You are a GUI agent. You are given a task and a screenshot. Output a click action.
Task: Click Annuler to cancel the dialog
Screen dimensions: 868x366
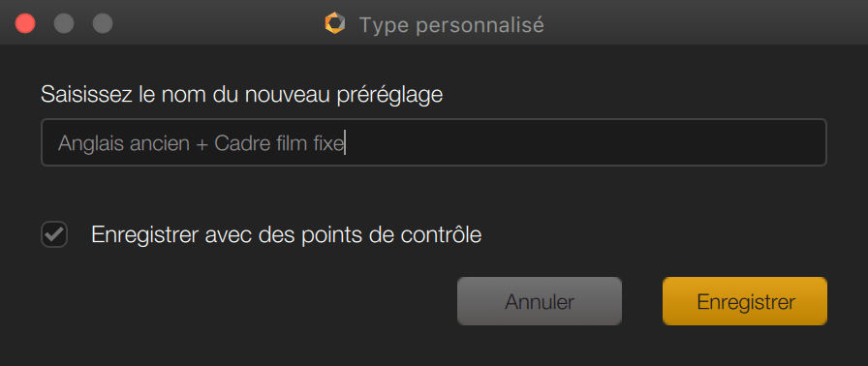tap(540, 301)
